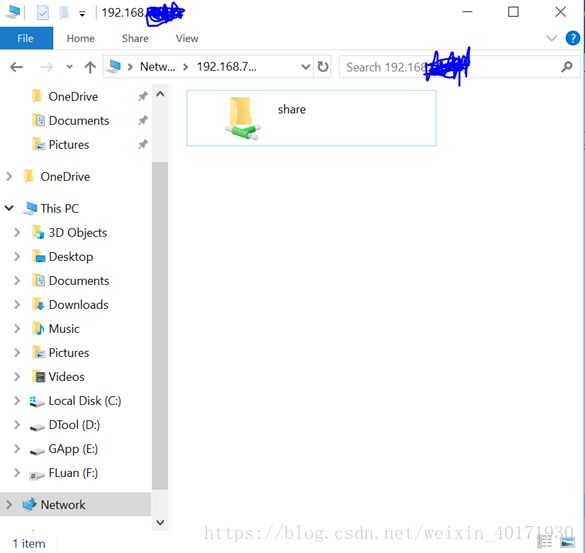585x553 pixels.
Task: Click the OneDrive tree folder icon
Action: tap(29, 176)
